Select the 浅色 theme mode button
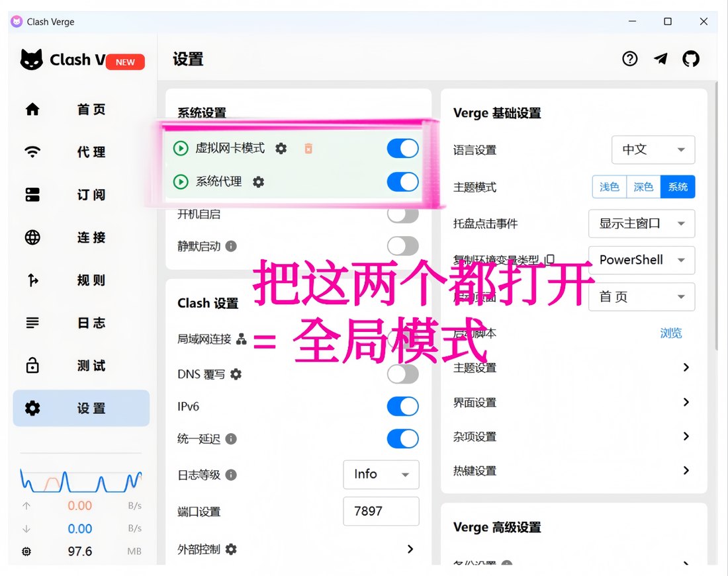Screen dimensions: 728x576 [x=609, y=187]
